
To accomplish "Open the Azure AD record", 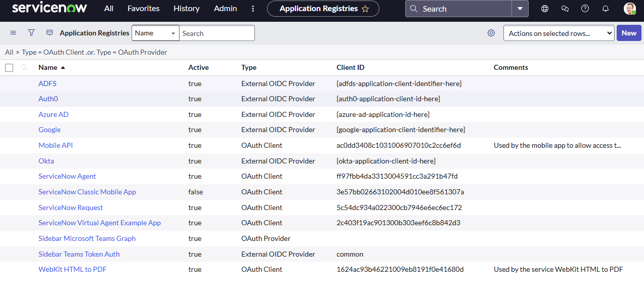I will click(54, 114).
